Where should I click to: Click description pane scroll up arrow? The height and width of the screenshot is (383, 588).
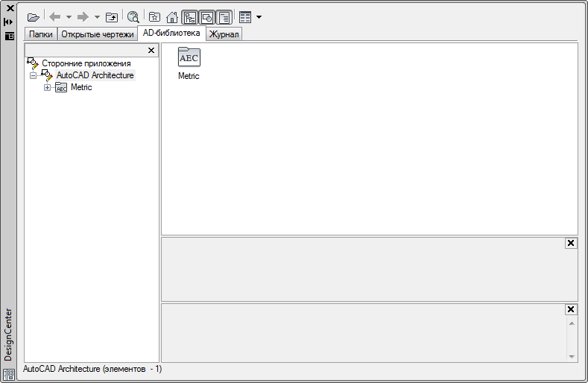(x=572, y=323)
